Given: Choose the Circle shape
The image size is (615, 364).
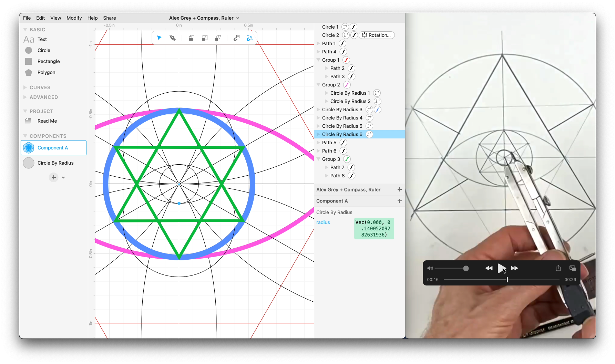Looking at the screenshot, I should tap(44, 50).
